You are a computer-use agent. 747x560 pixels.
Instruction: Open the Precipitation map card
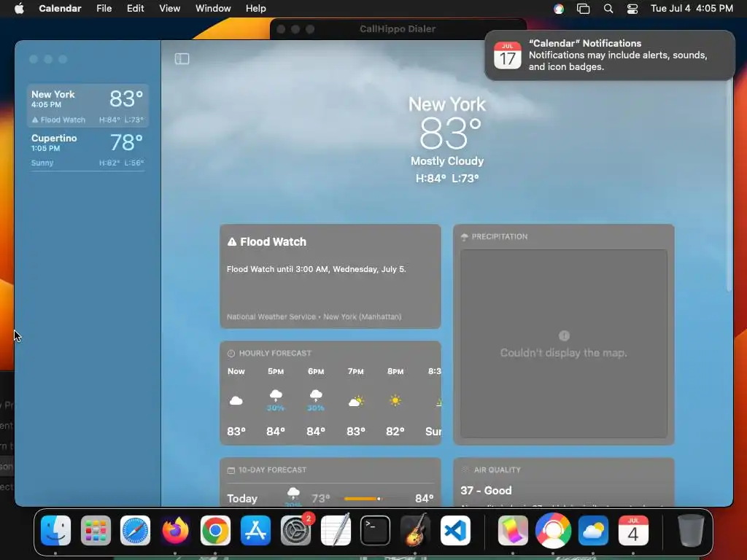[564, 335]
